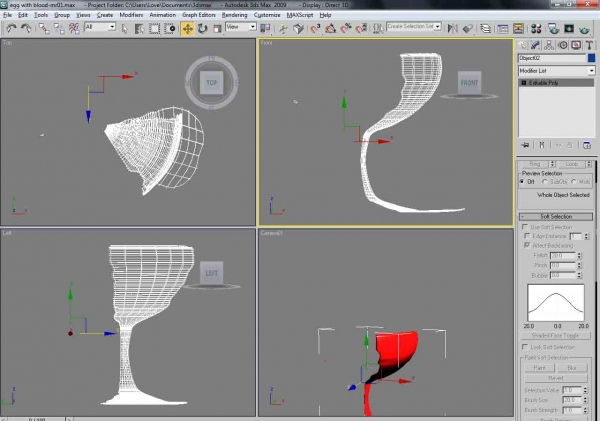This screenshot has height=421, width=600.
Task: Open the File menu
Action: pos(7,15)
